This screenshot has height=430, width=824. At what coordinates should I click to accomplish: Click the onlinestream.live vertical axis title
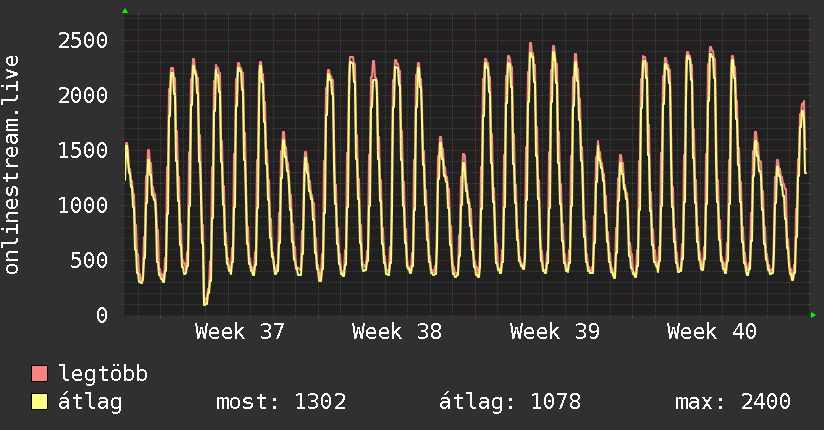[12, 165]
